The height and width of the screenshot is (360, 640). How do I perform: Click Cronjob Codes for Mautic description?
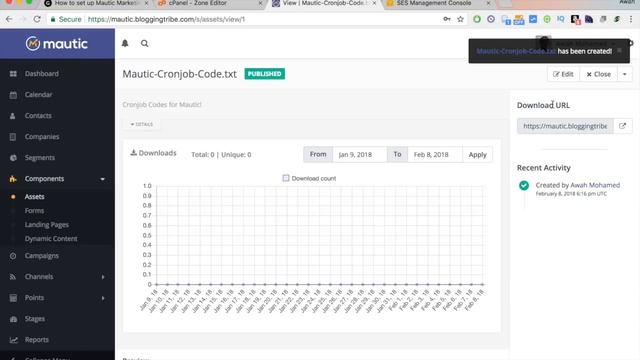(x=162, y=104)
